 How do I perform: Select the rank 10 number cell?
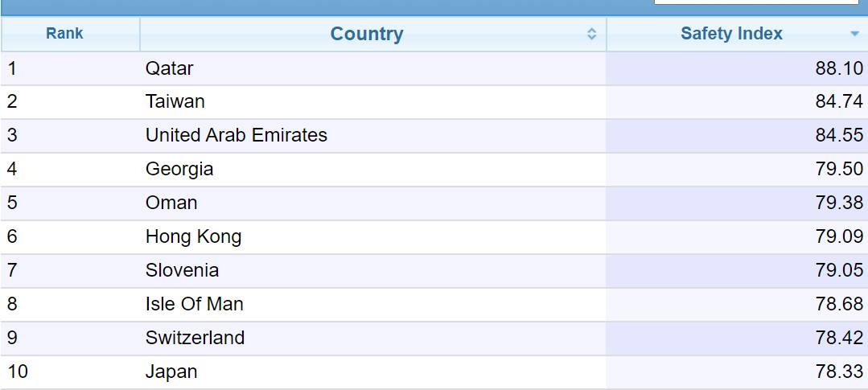[17, 372]
